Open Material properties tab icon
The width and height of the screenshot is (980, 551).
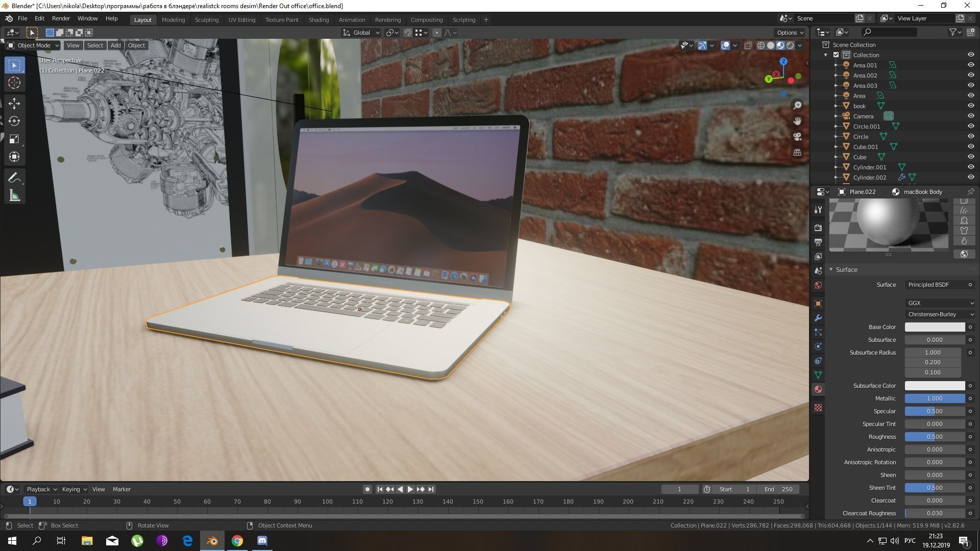(818, 389)
